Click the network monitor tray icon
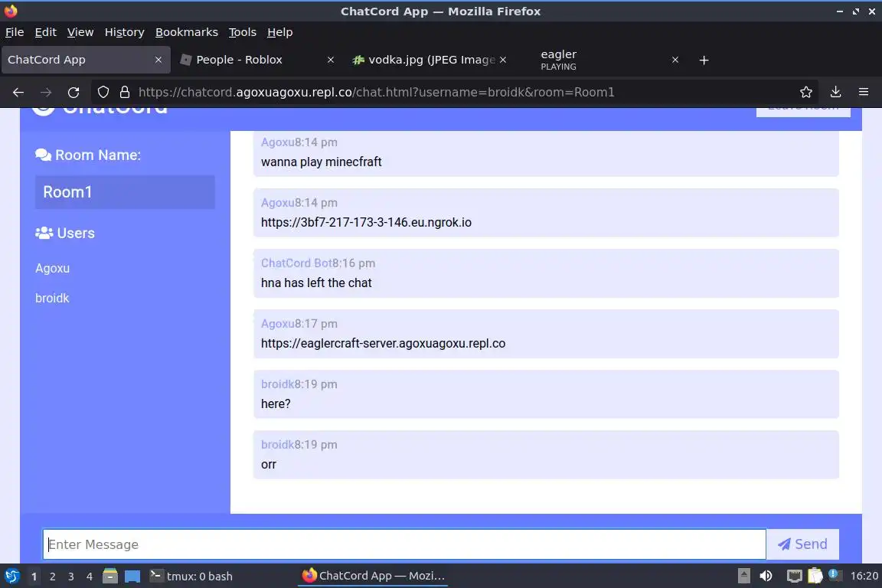This screenshot has height=588, width=882. coord(794,576)
